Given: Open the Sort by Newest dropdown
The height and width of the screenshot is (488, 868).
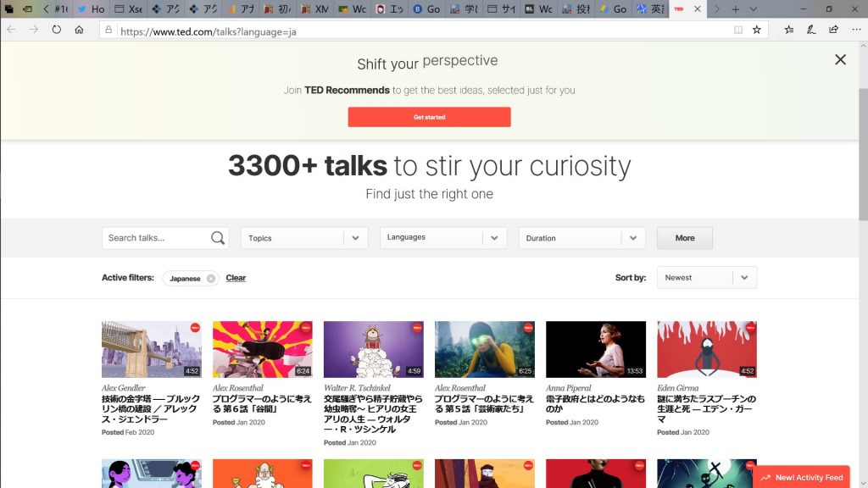Looking at the screenshot, I should tap(707, 278).
